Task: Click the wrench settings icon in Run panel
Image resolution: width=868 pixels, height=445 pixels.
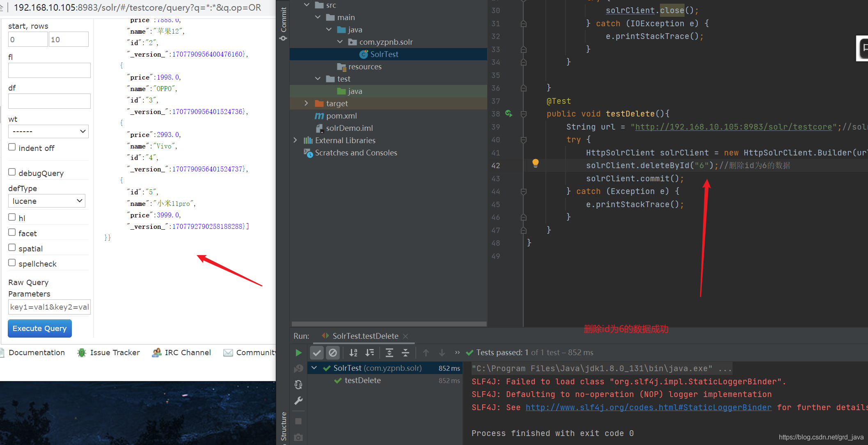Action: point(298,401)
